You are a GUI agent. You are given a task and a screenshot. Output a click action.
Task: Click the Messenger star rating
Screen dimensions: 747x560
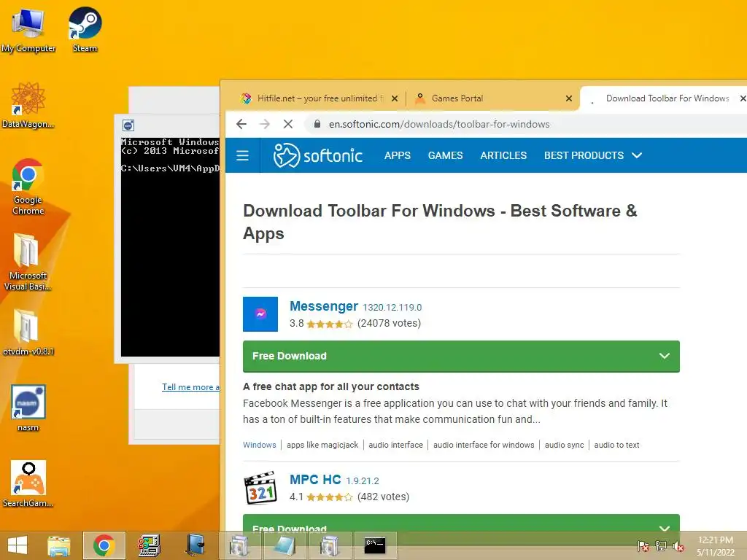click(x=330, y=324)
